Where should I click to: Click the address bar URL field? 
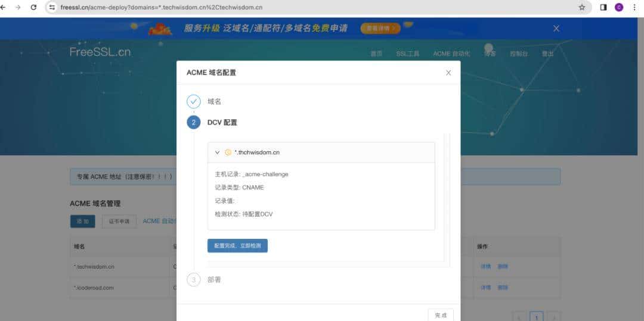click(316, 7)
